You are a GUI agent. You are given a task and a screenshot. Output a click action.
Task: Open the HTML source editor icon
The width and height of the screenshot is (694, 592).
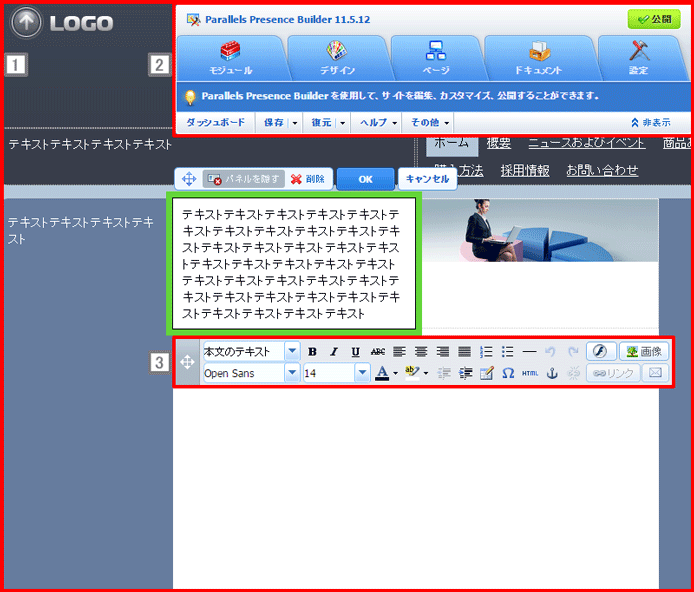(x=530, y=373)
